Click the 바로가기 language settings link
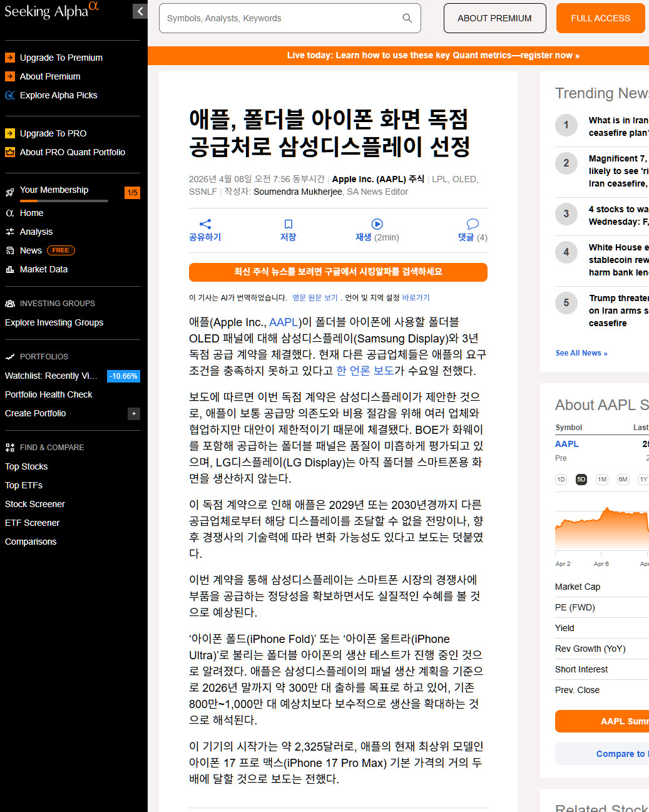 416,298
